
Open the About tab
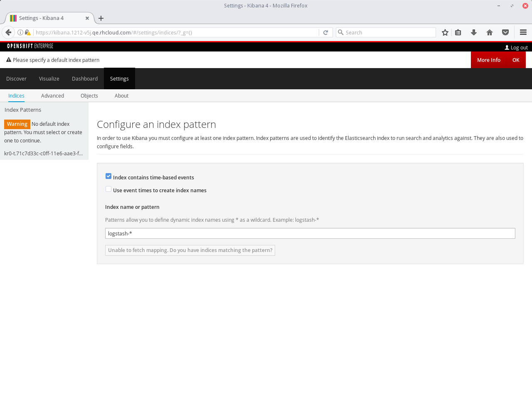pos(121,95)
